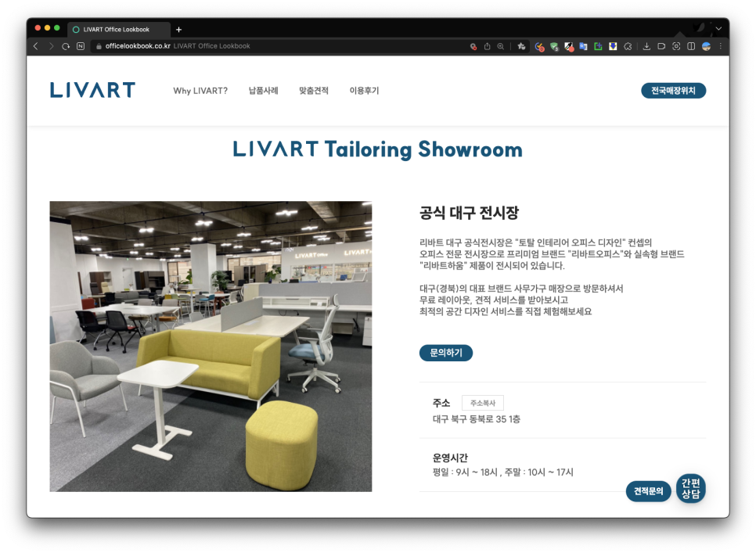756x553 pixels.
Task: Select the LIVART Office Lookbook tab
Action: pyautogui.click(x=119, y=30)
